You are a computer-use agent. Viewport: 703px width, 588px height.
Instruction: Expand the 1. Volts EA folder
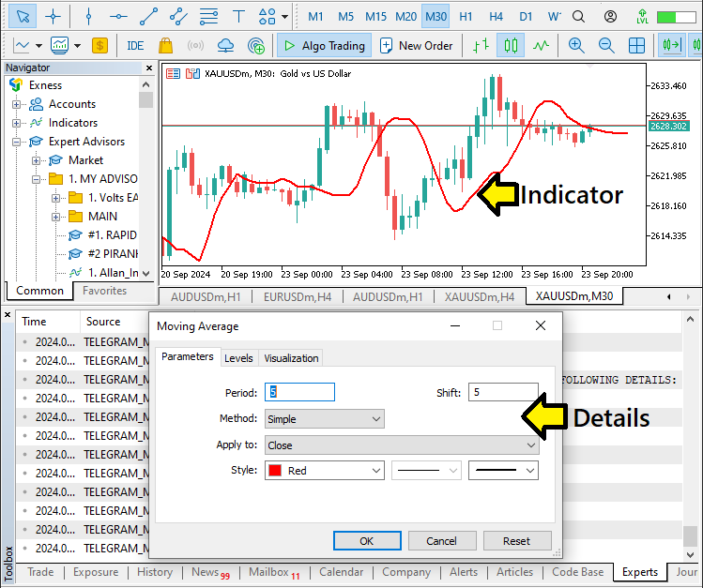55,198
